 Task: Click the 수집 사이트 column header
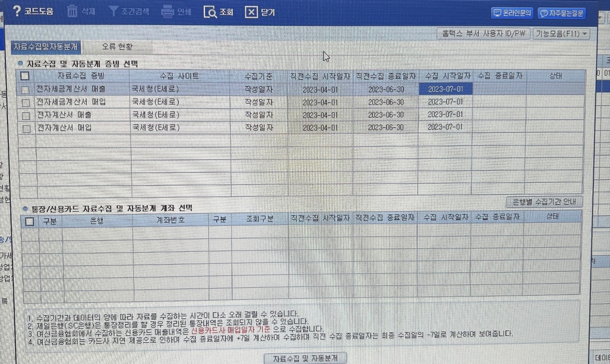(x=179, y=76)
